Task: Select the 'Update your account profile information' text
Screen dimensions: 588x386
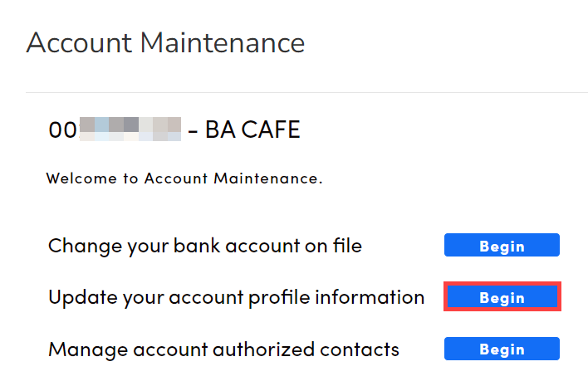Action: coord(236,297)
